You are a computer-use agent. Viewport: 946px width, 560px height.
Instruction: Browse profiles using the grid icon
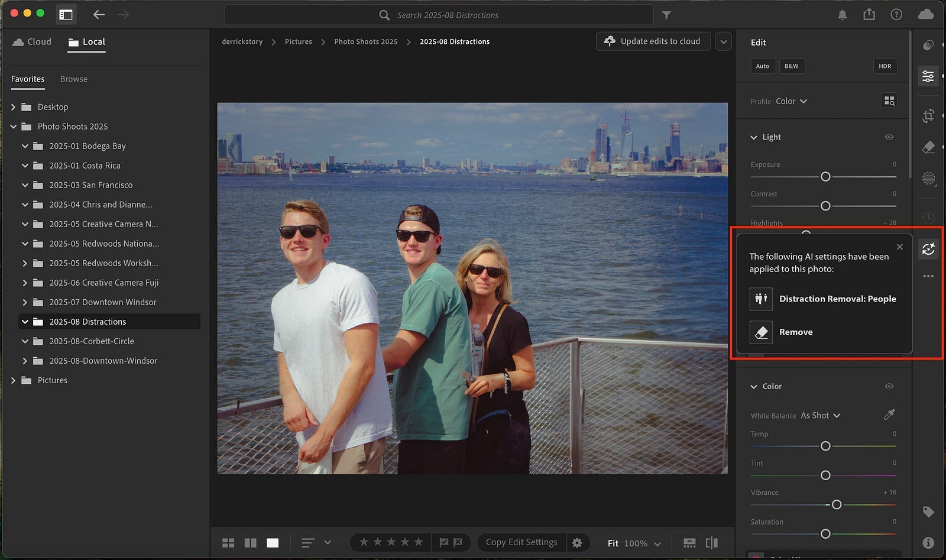(x=889, y=101)
